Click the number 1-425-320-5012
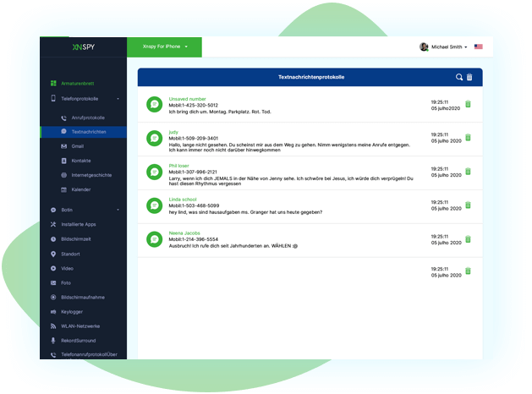The image size is (532, 394). (x=200, y=106)
